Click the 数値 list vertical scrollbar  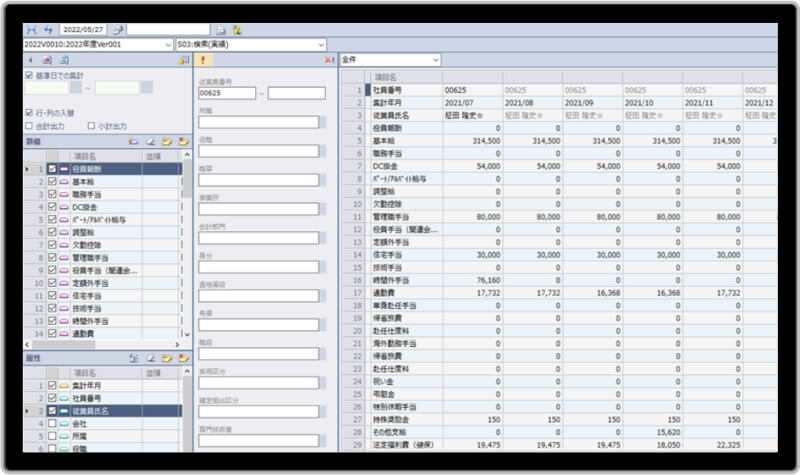pyautogui.click(x=184, y=250)
